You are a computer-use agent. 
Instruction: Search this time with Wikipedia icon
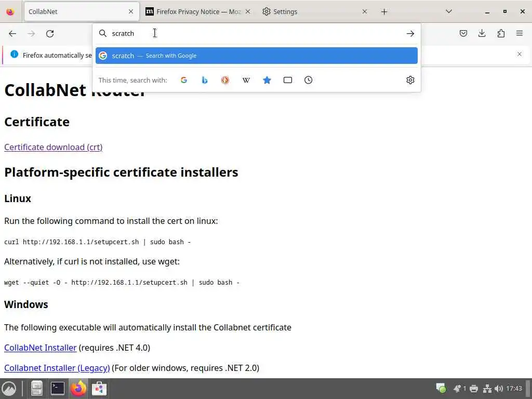pos(246,80)
